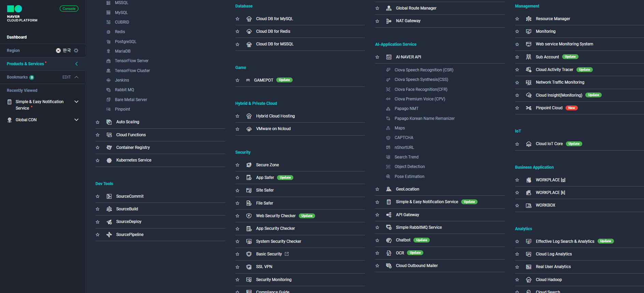Viewport: 644px width, 293px height.
Task: Open Papago NMT service
Action: click(x=407, y=109)
